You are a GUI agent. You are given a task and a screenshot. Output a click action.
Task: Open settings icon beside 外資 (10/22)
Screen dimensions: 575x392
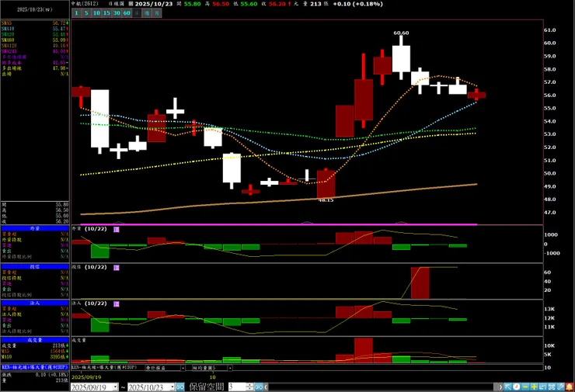[117, 229]
